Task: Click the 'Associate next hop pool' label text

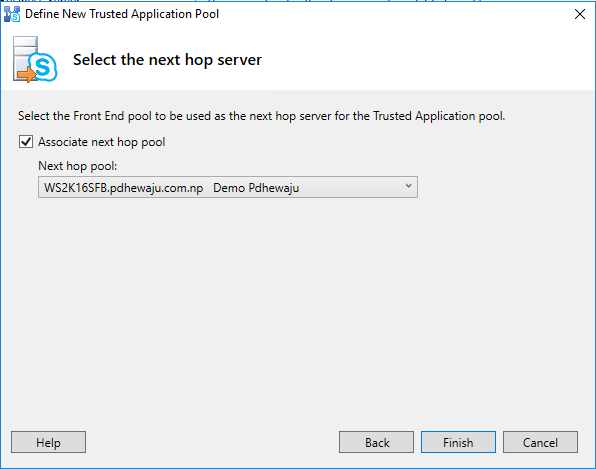Action: click(101, 142)
